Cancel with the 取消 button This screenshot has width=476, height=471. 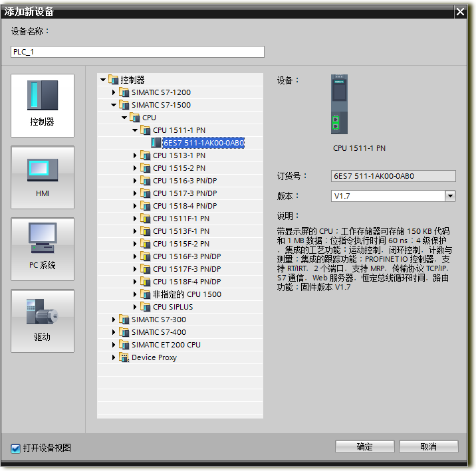pyautogui.click(x=428, y=446)
